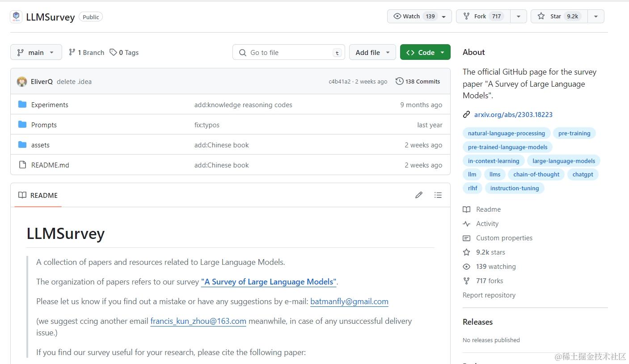Click the chatgpt topic tag

click(583, 174)
